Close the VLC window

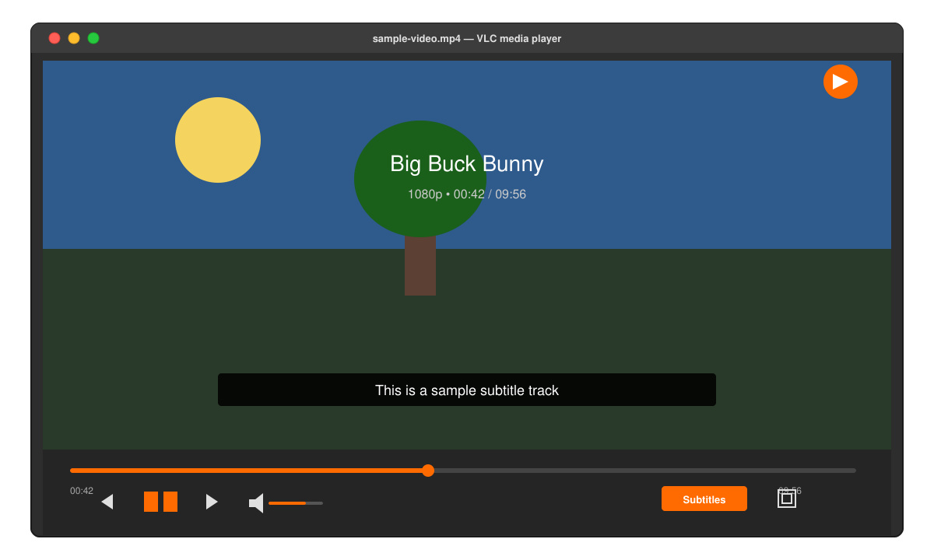[x=54, y=38]
